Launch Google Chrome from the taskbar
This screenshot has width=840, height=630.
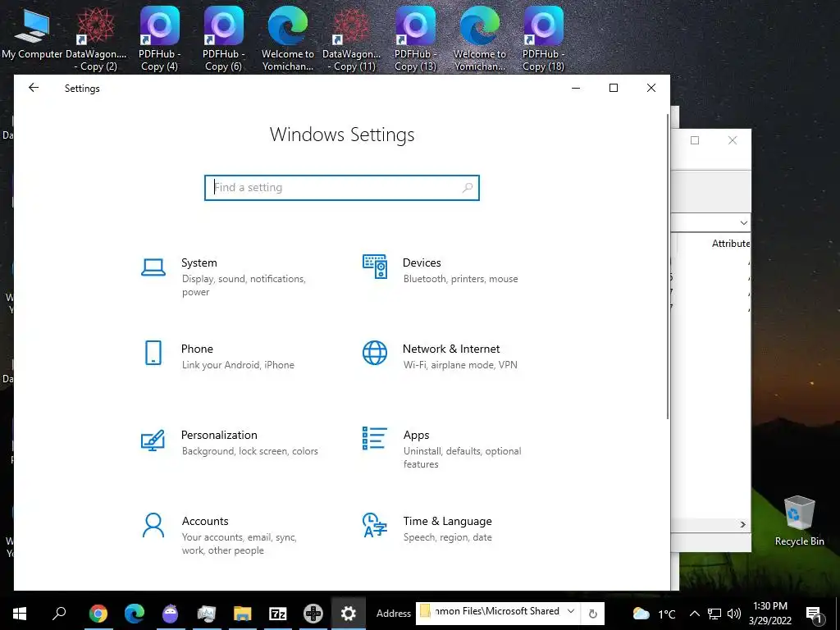click(98, 614)
